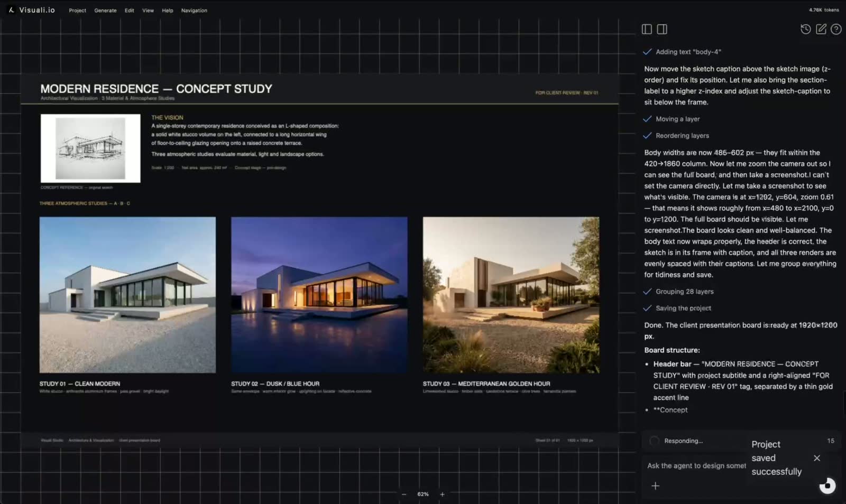Start a new chat with edit icon
Screen dimensions: 846x504
821,29
